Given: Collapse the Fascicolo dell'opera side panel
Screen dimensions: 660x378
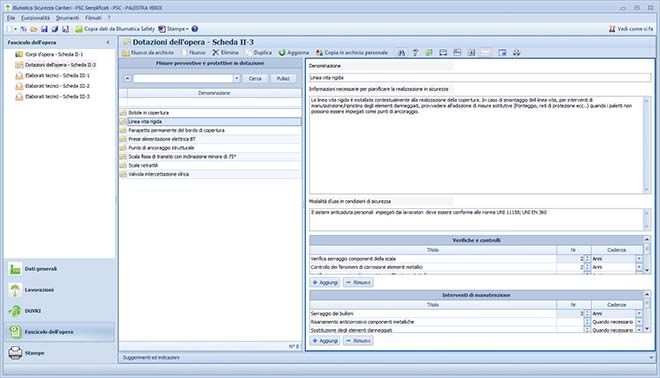Looking at the screenshot, I should click(108, 43).
